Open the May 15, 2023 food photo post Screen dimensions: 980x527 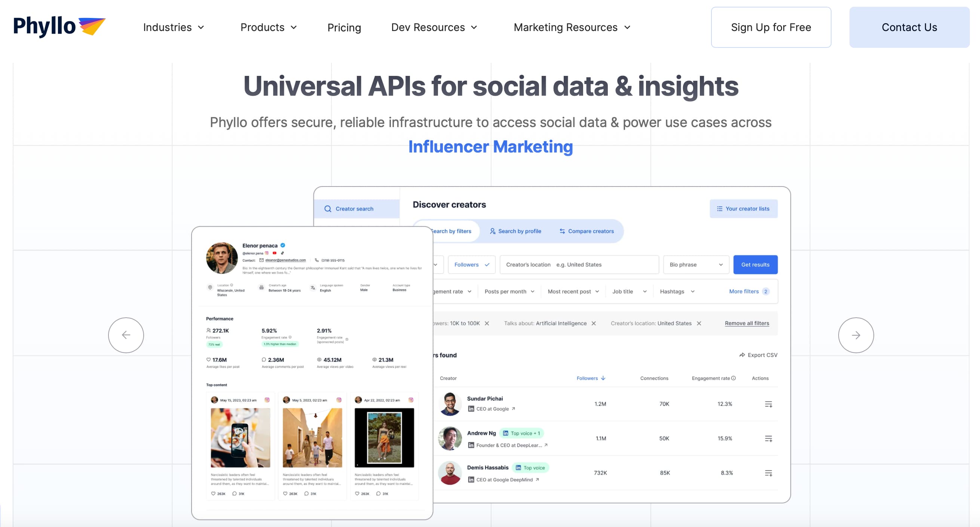click(x=241, y=438)
